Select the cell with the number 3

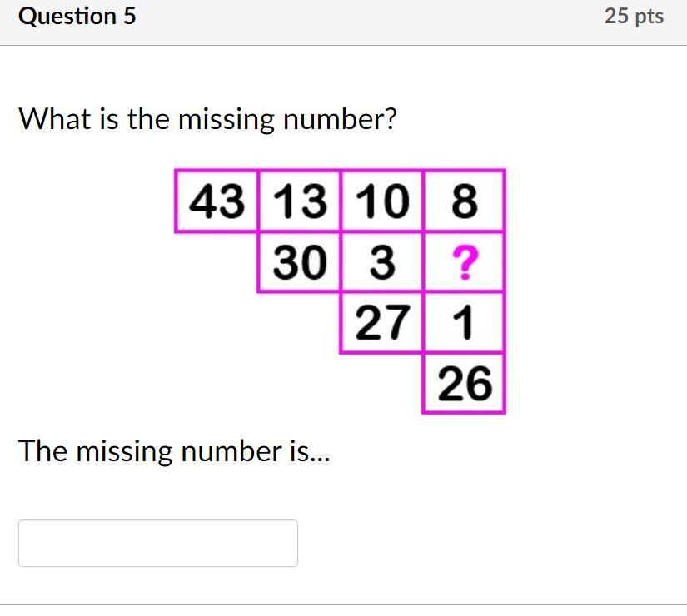pos(382,262)
